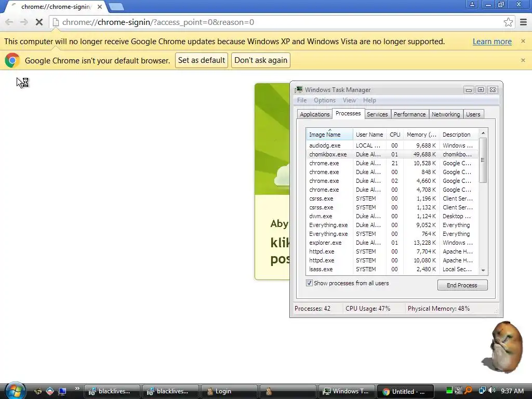Click the Windows Start orb
Image resolution: width=532 pixels, height=399 pixels.
click(15, 391)
